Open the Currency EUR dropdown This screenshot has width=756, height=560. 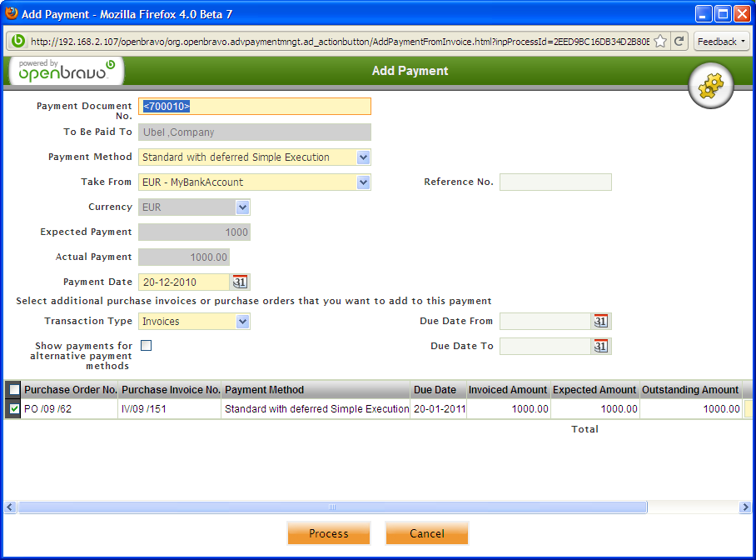click(x=242, y=207)
